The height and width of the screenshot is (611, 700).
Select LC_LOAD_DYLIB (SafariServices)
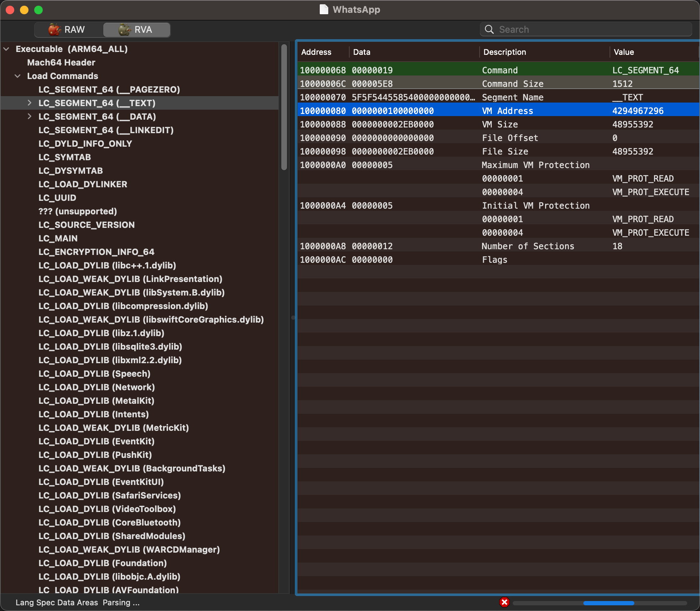point(110,495)
